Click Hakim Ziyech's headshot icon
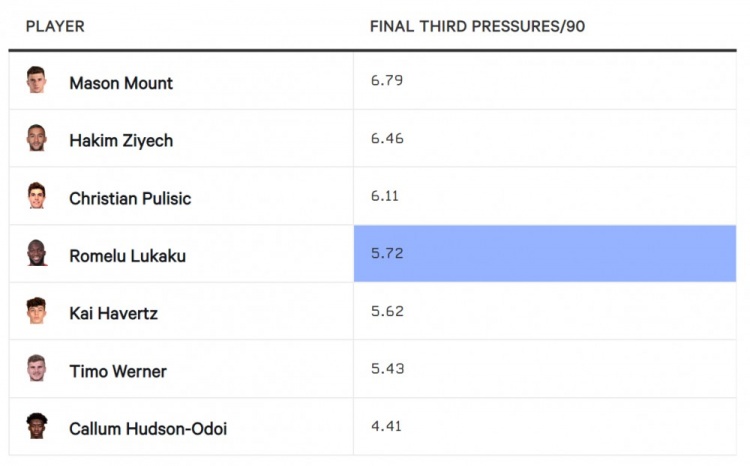This screenshot has width=750, height=466. (36, 138)
